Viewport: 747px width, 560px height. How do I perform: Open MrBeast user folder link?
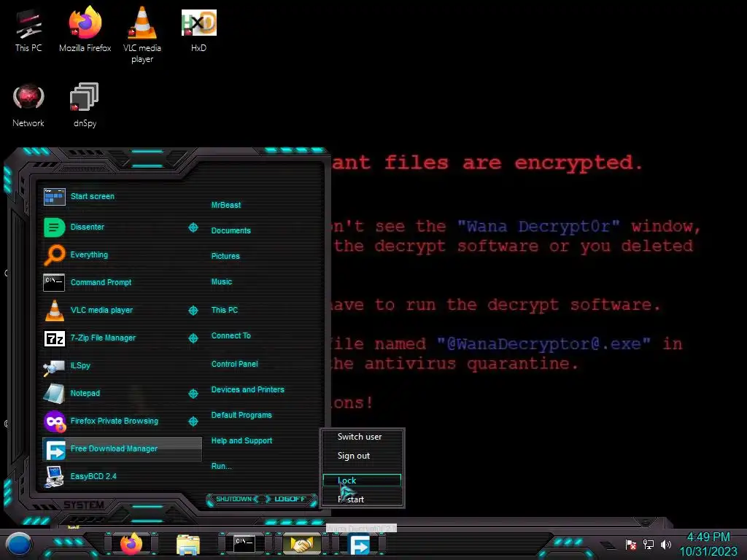(x=226, y=205)
